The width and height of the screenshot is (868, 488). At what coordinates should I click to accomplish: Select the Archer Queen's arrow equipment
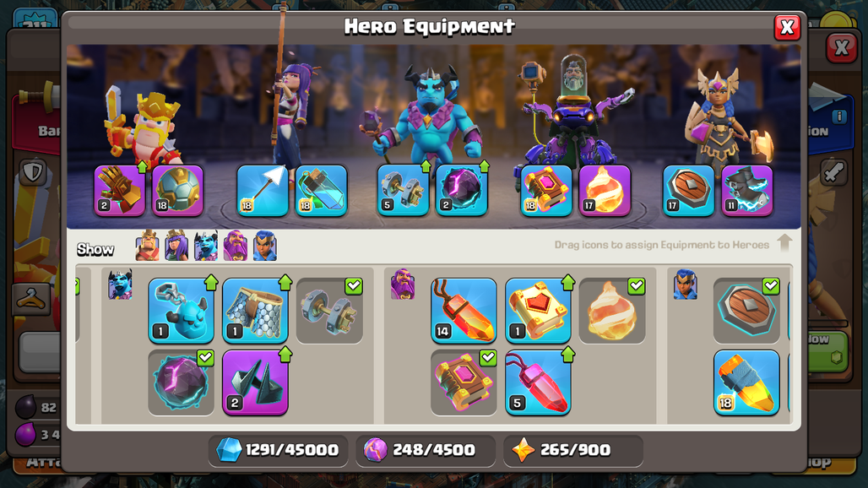point(263,190)
